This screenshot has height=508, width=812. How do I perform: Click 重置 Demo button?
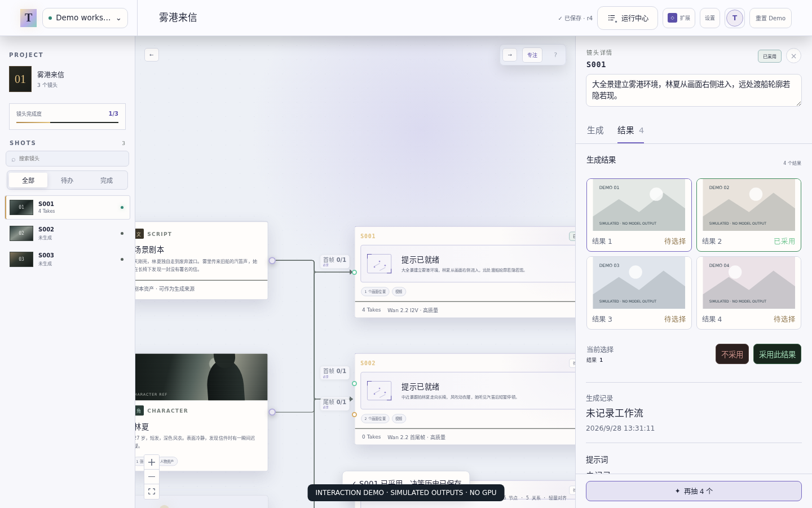tap(770, 18)
